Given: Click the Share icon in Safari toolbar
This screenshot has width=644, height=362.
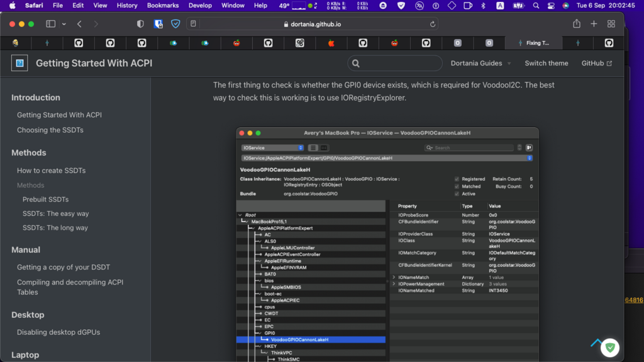Looking at the screenshot, I should click(x=576, y=24).
